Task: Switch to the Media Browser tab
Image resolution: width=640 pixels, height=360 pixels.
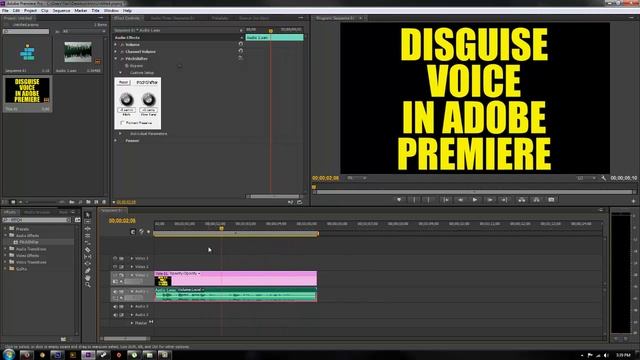Action: (x=37, y=212)
